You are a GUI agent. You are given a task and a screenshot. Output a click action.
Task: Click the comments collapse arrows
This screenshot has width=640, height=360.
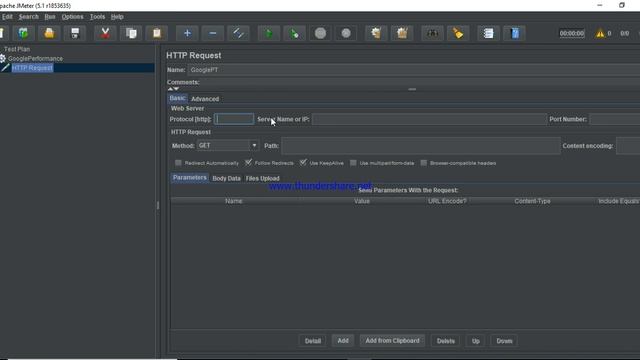pos(173,89)
